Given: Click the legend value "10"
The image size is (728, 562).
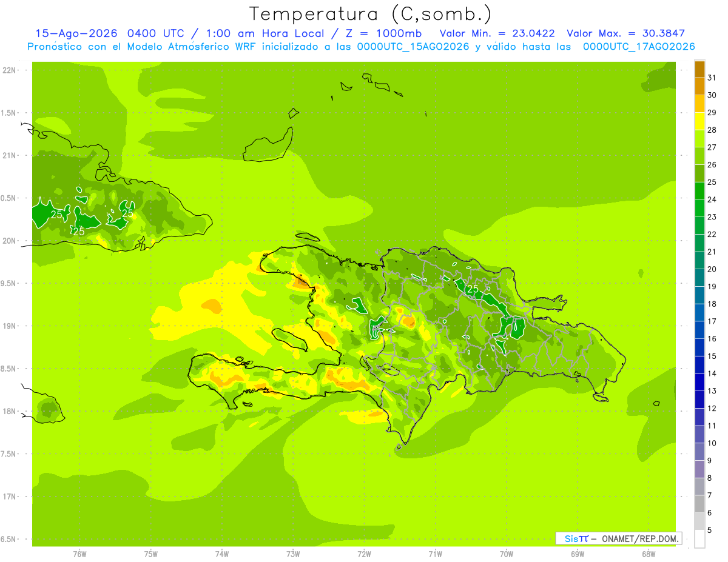Looking at the screenshot, I should 712,443.
